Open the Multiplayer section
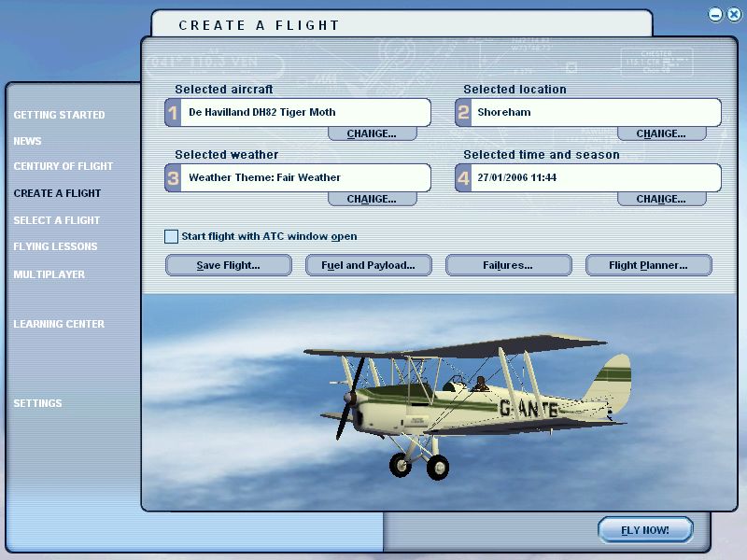This screenshot has width=747, height=560. [49, 274]
